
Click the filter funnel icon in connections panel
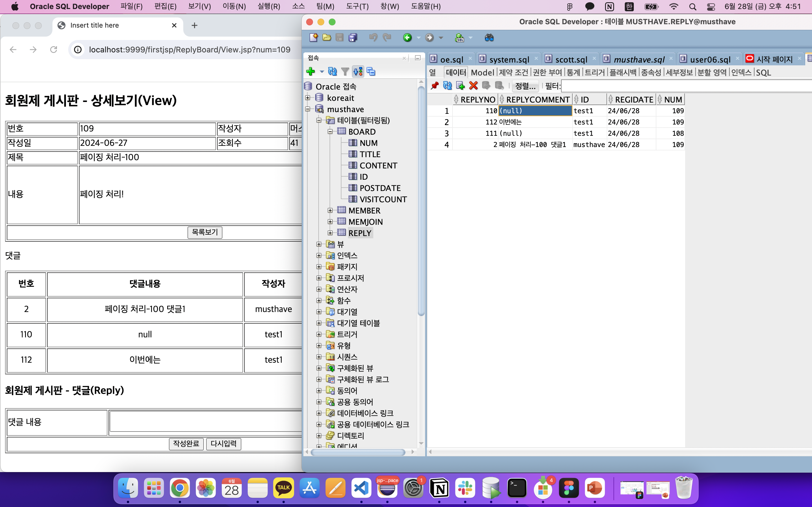tap(345, 72)
